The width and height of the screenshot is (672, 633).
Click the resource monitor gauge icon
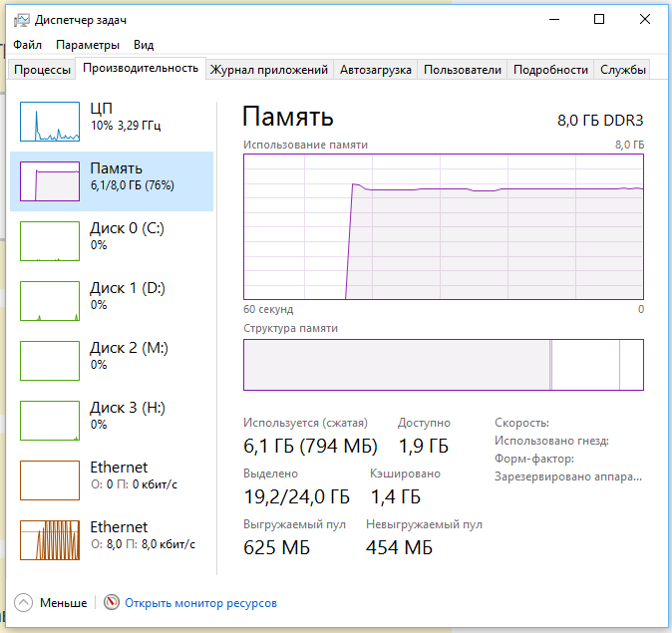click(112, 602)
